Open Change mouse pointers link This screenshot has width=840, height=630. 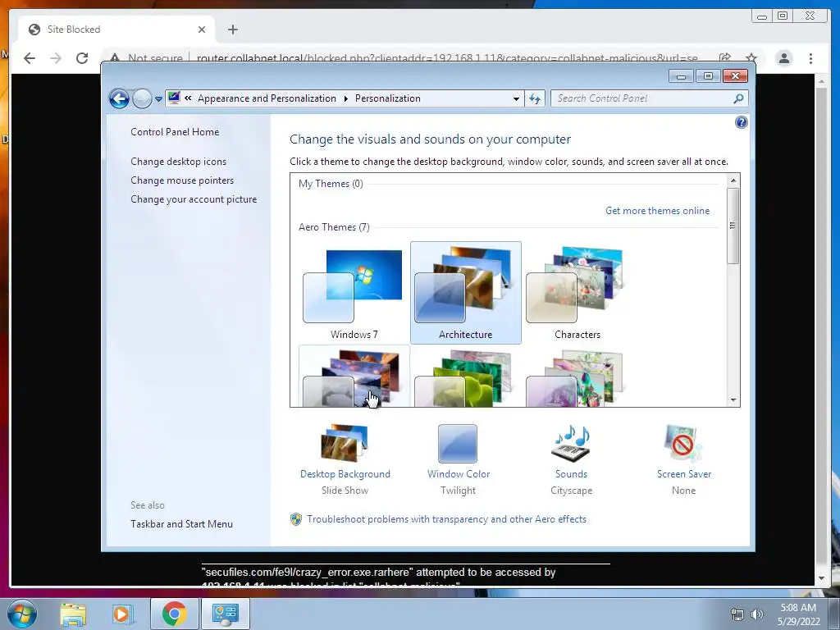point(182,180)
